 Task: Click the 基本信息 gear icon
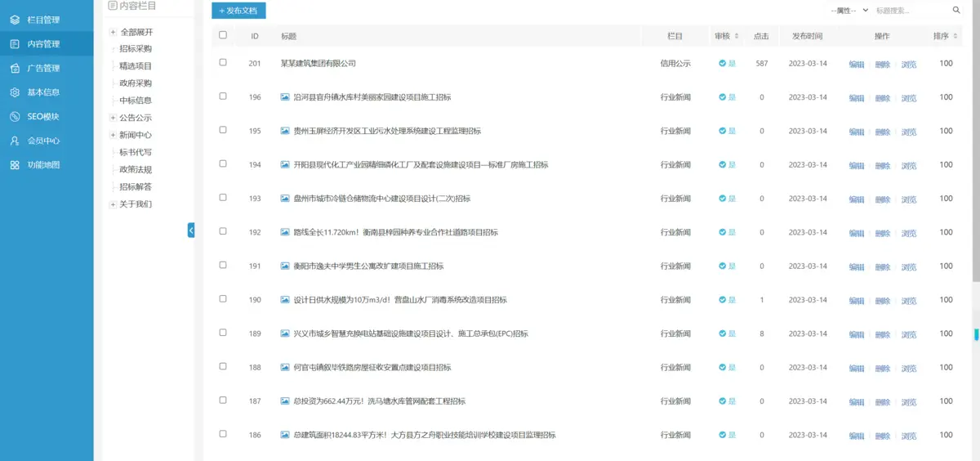[x=15, y=92]
